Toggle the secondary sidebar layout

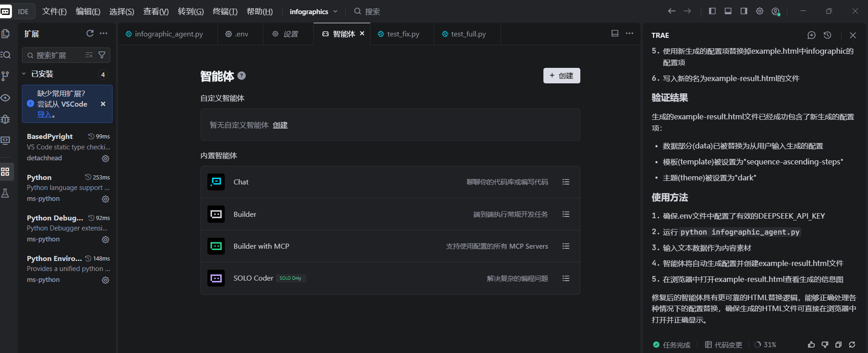[744, 11]
